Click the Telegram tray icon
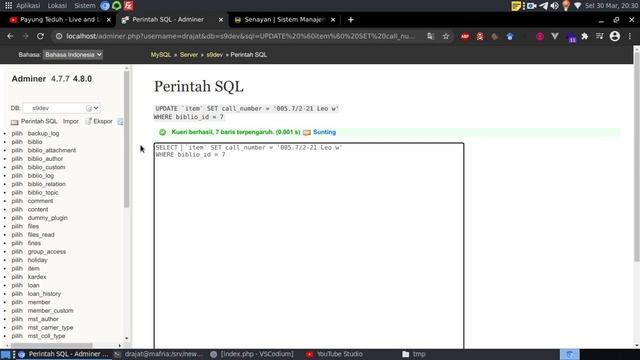 click(x=543, y=5)
